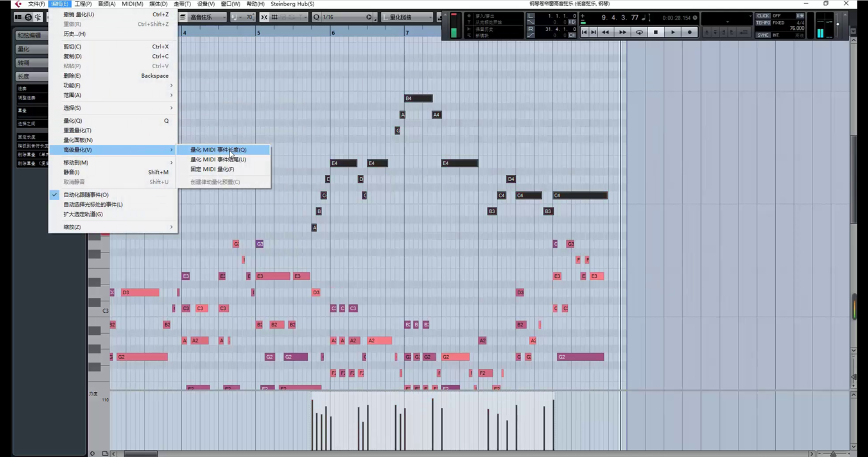Screen dimensions: 868x457
Task: Toggle the SYNC button
Action: tap(763, 35)
